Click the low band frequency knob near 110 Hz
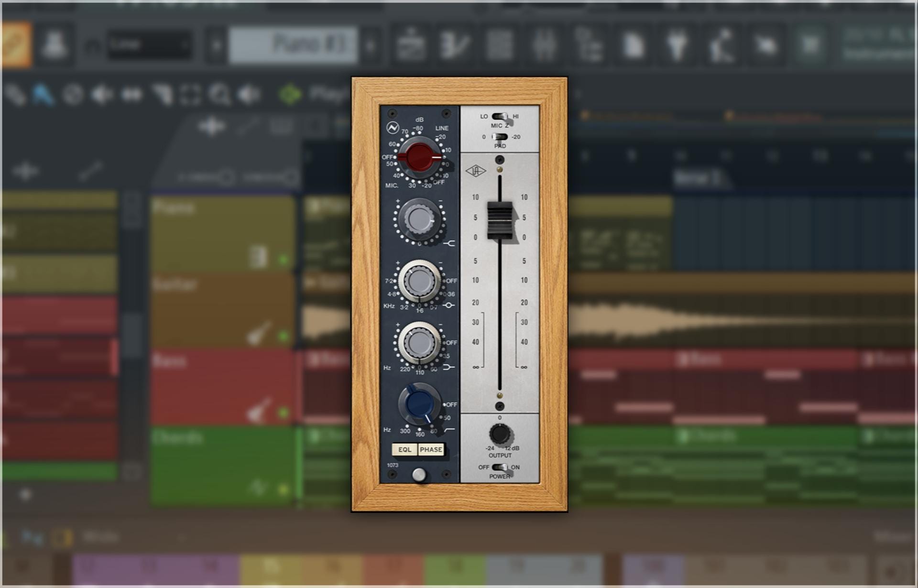 [419, 343]
